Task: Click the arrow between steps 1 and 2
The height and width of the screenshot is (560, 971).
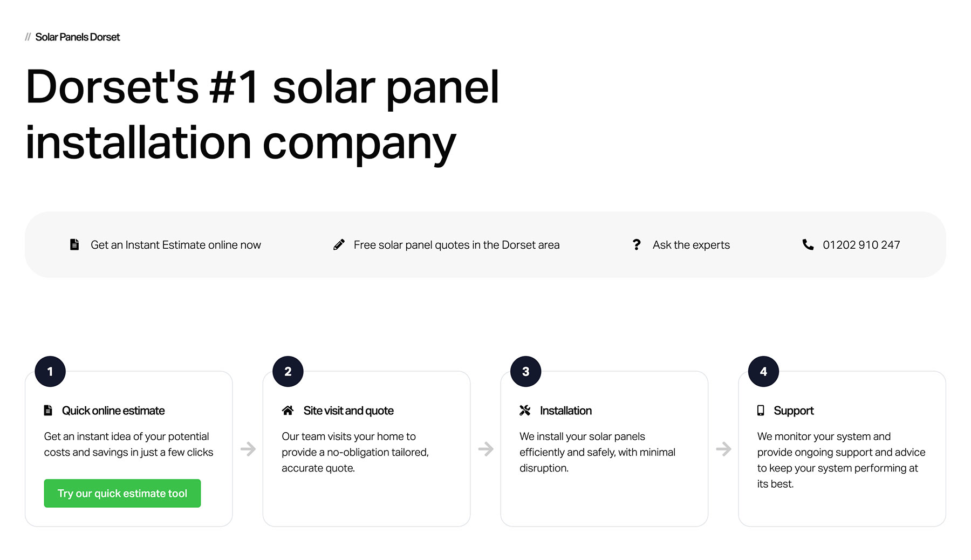Action: (248, 448)
